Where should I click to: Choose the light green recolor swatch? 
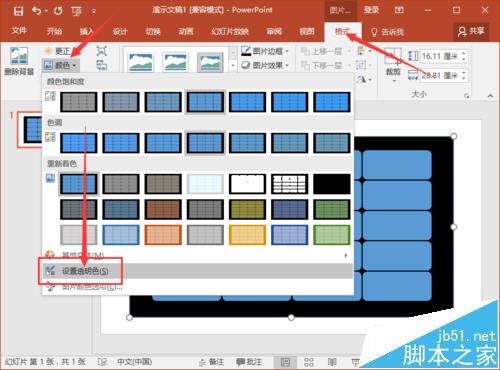pyautogui.click(x=332, y=235)
